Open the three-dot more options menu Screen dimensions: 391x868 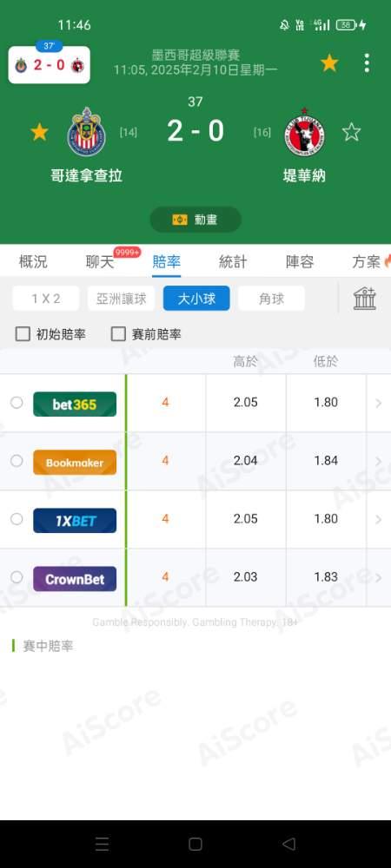point(367,63)
